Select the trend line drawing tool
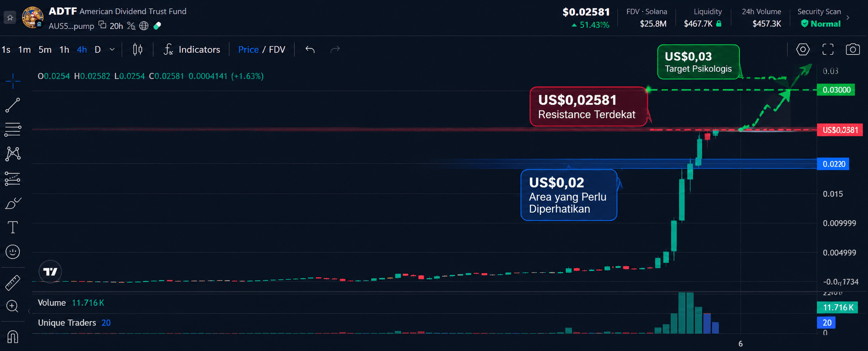This screenshot has width=868, height=351. [x=13, y=105]
